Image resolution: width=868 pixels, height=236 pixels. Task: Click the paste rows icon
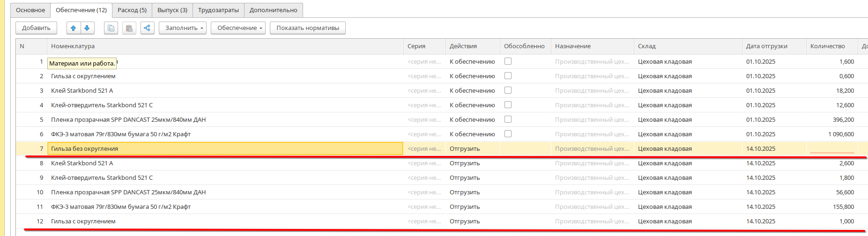(x=129, y=28)
